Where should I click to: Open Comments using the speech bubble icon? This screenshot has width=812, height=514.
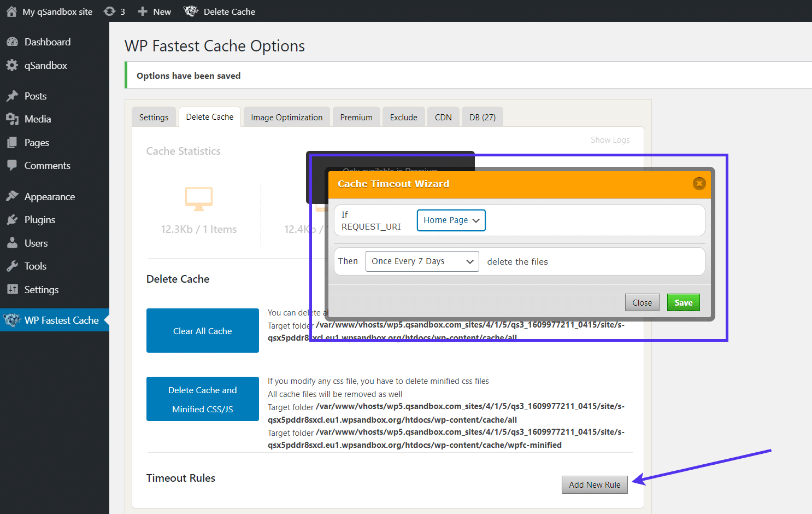pyautogui.click(x=12, y=165)
